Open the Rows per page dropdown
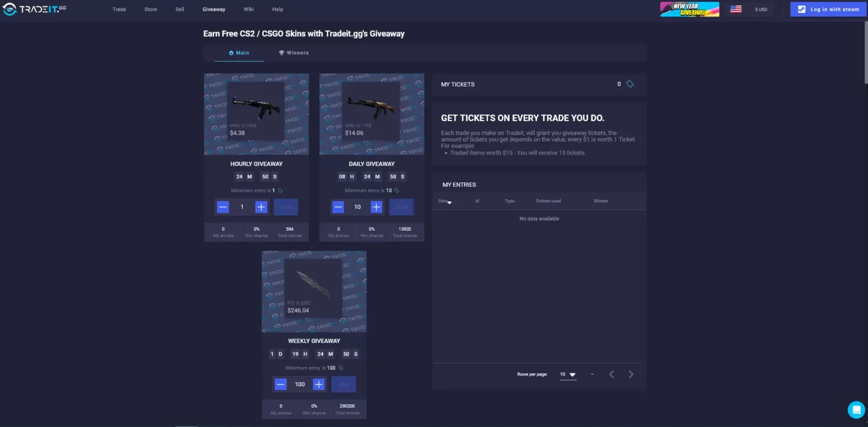 568,374
